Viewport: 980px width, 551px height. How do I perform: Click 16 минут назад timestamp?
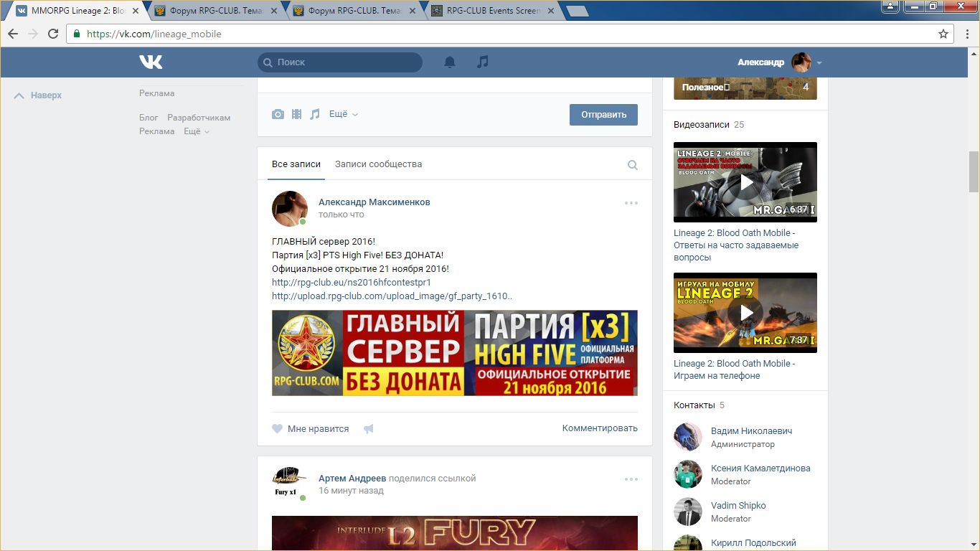pos(351,491)
